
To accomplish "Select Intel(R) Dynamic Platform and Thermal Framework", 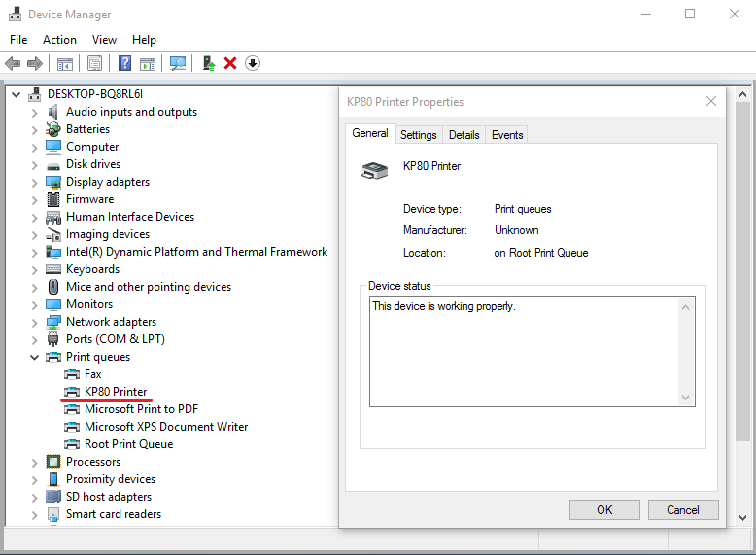I will 196,252.
